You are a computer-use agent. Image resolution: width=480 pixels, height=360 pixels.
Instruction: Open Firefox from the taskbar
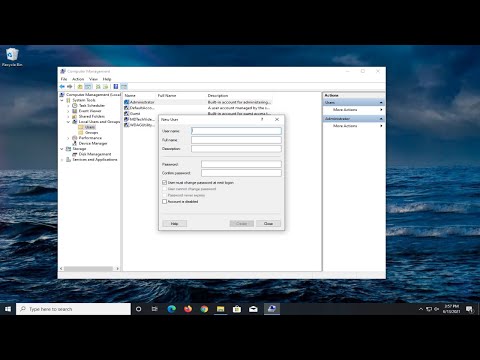coord(188,309)
